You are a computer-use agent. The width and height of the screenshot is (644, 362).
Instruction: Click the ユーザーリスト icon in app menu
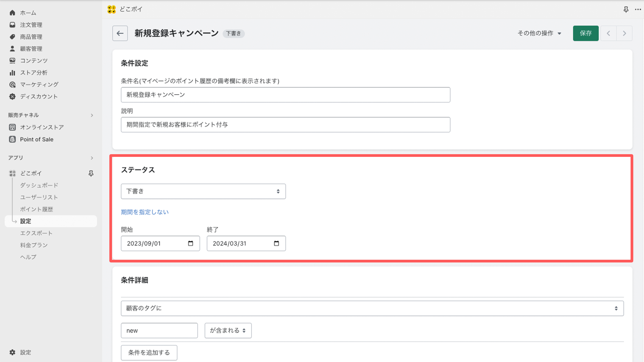click(39, 197)
